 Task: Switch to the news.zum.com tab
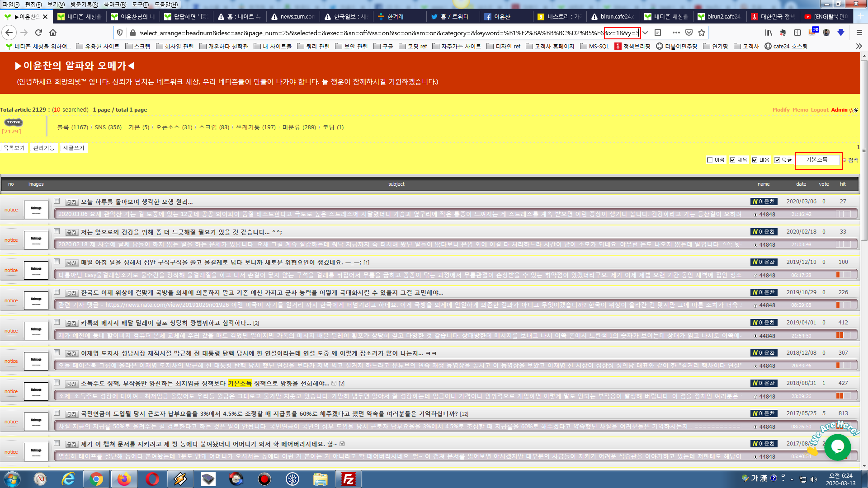click(x=292, y=17)
